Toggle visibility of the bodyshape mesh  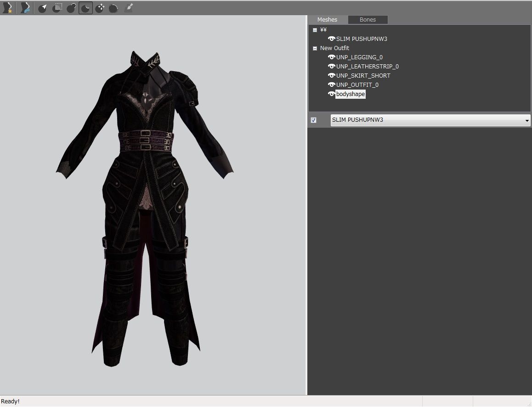coord(331,94)
